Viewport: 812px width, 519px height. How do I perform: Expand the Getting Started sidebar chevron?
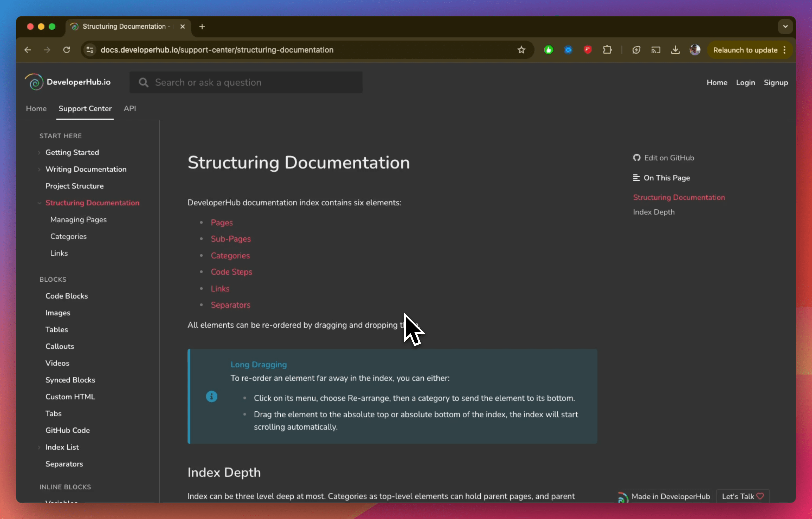click(x=39, y=152)
